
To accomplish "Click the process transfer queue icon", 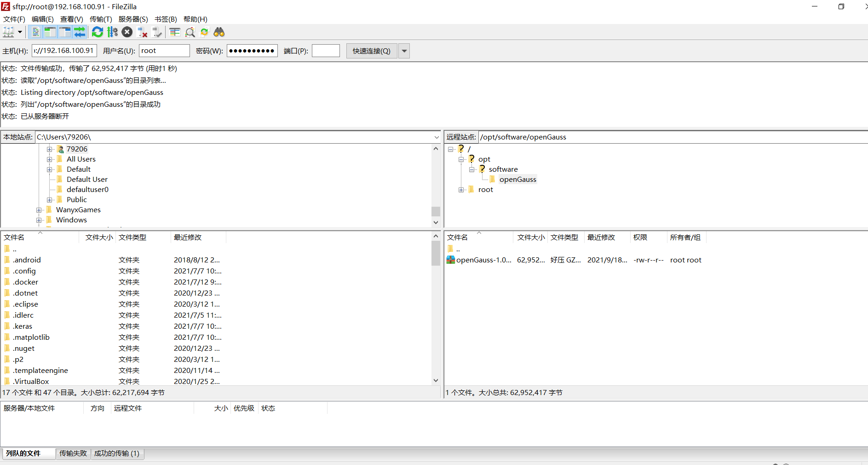I will pyautogui.click(x=112, y=32).
